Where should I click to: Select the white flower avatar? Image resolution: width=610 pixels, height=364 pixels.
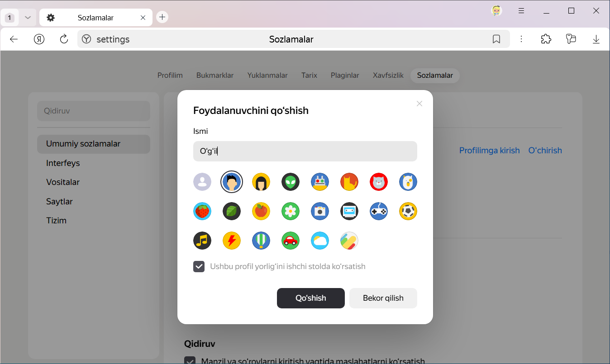click(291, 211)
